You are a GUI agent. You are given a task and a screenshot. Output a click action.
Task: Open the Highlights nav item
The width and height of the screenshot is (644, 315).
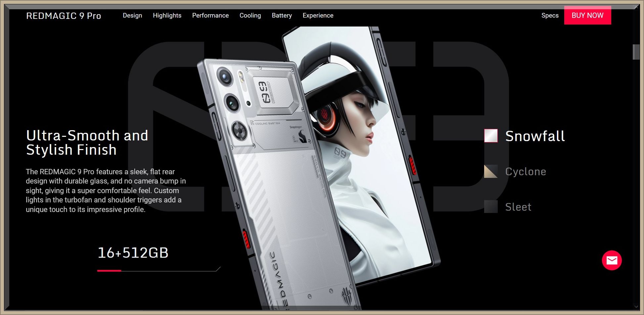[167, 16]
